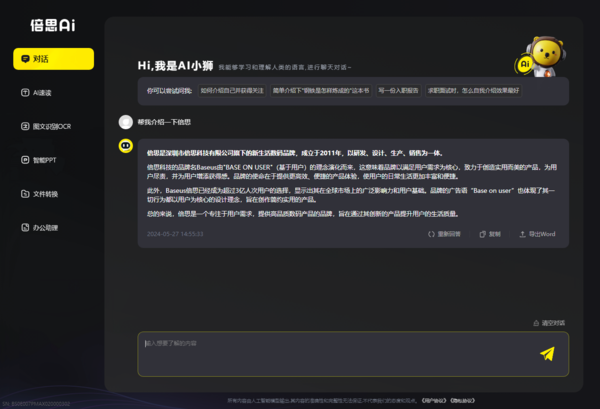Select the 写一份入职报告 suggested prompt
This screenshot has width=600, height=409.
[x=398, y=91]
